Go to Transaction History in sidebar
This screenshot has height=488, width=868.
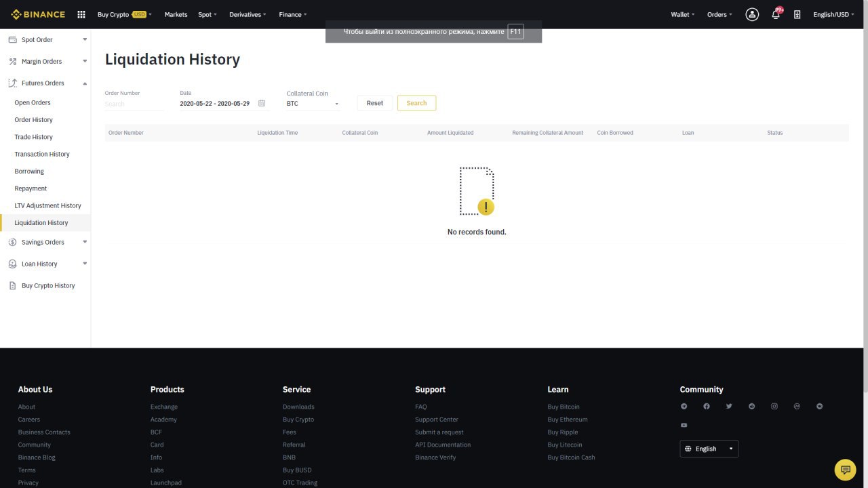[42, 154]
